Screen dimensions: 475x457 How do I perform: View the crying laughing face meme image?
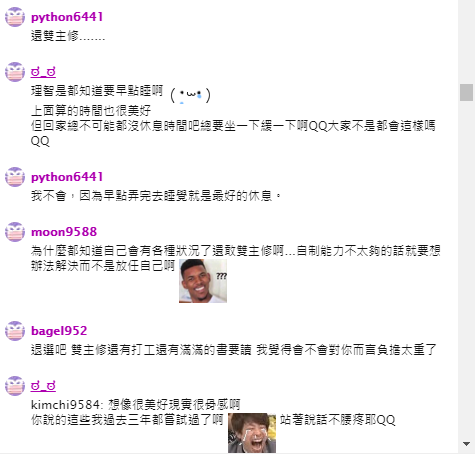pos(252,433)
